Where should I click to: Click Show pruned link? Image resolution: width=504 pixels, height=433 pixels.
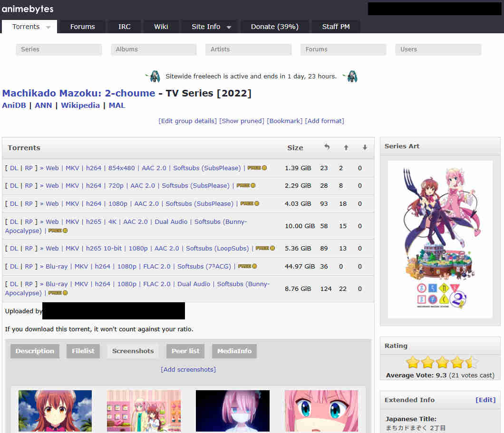pos(242,121)
